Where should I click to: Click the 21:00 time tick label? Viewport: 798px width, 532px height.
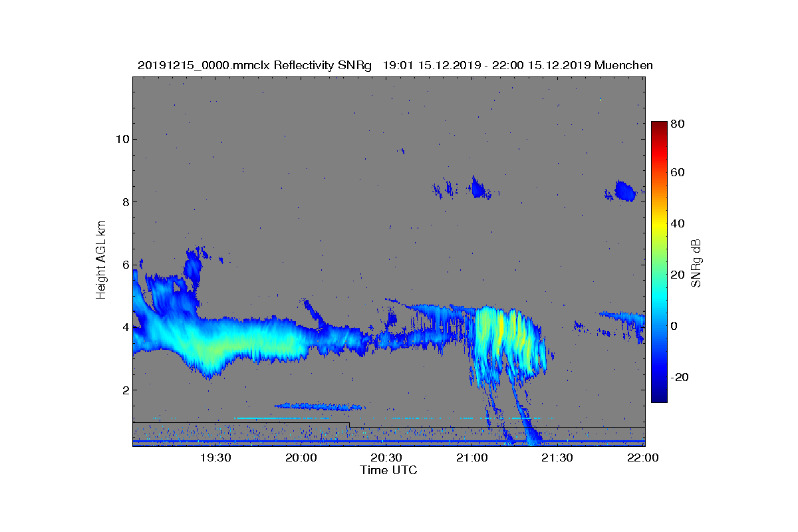tap(472, 458)
